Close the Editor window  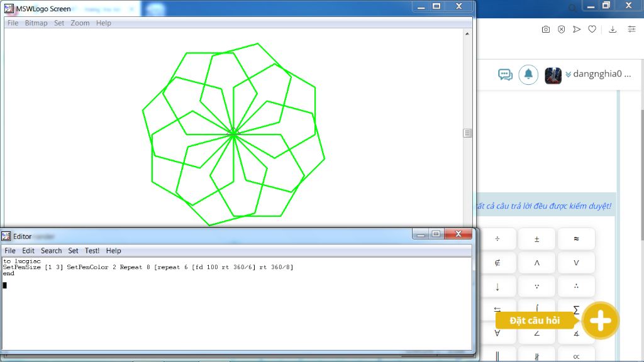point(458,234)
